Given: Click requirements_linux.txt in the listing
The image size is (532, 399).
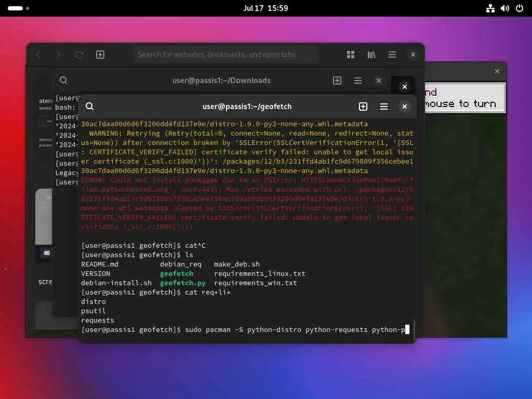Looking at the screenshot, I should pos(260,273).
